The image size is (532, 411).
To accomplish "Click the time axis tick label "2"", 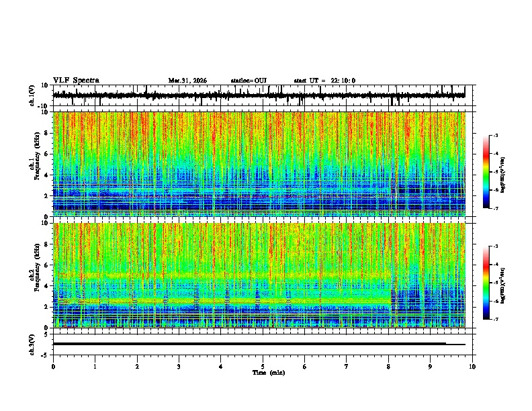I will (x=137, y=367).
